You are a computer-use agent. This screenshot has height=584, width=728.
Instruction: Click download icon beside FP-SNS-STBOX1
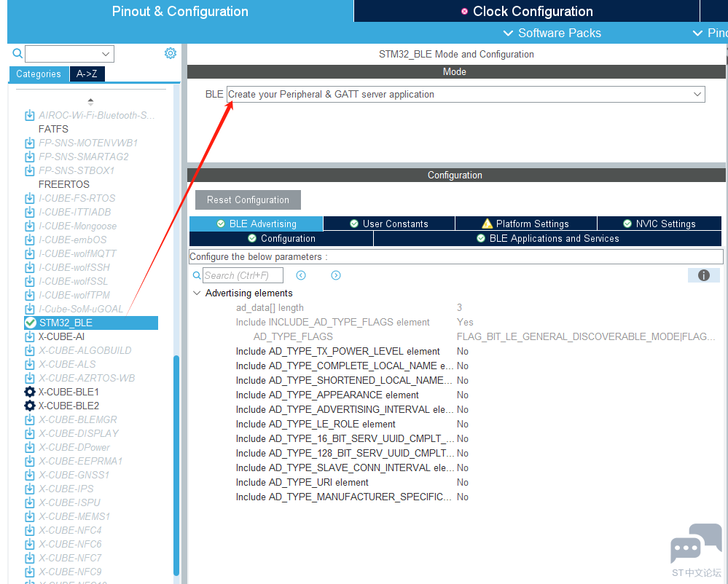[30, 170]
